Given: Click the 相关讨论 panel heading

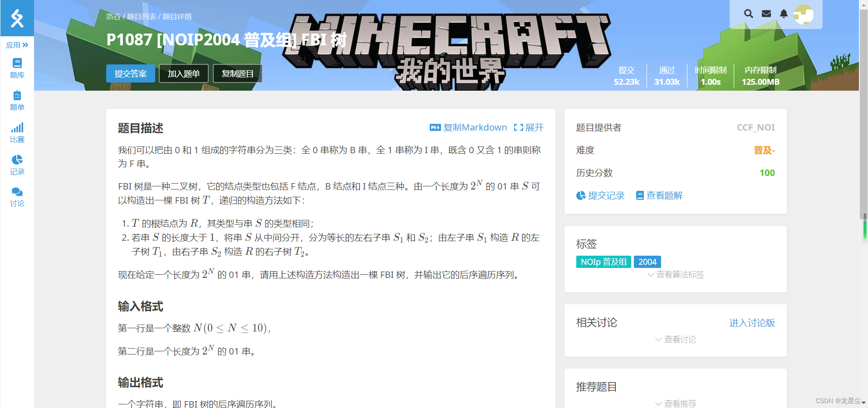Looking at the screenshot, I should [x=597, y=323].
